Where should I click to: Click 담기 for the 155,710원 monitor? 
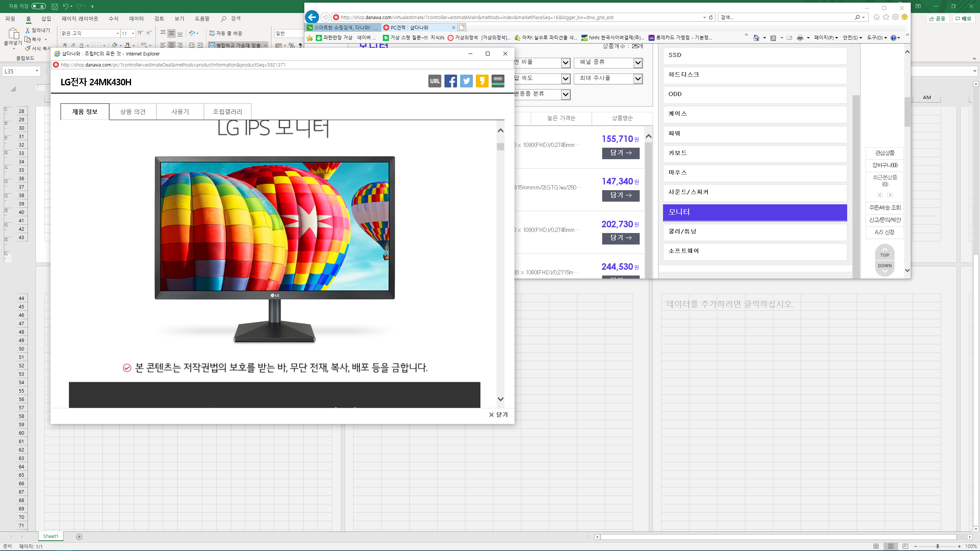(621, 153)
